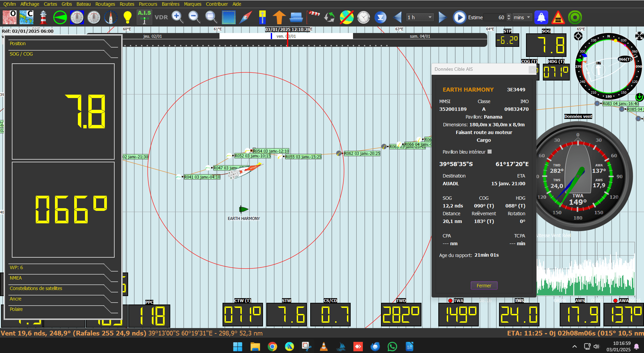Zoom in with the plus magnifier
This screenshot has height=353, width=644.
click(177, 17)
